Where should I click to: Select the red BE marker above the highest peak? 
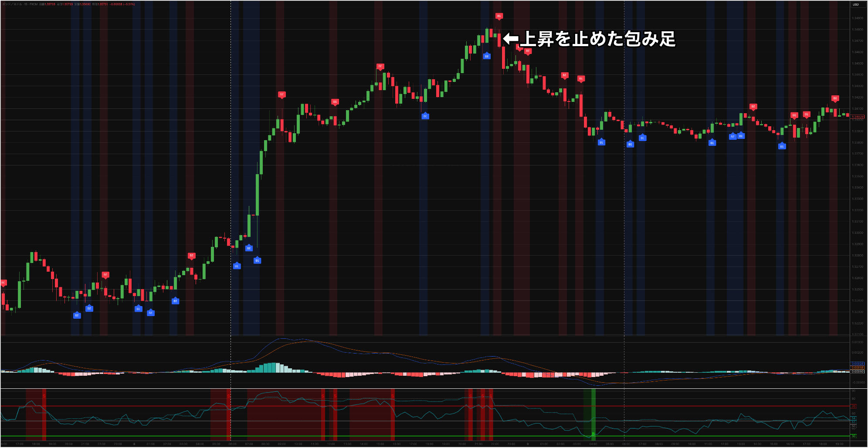pos(499,16)
